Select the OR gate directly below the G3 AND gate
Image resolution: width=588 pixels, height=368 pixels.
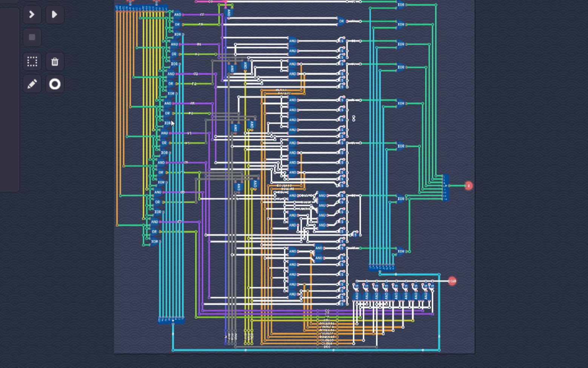(x=167, y=113)
